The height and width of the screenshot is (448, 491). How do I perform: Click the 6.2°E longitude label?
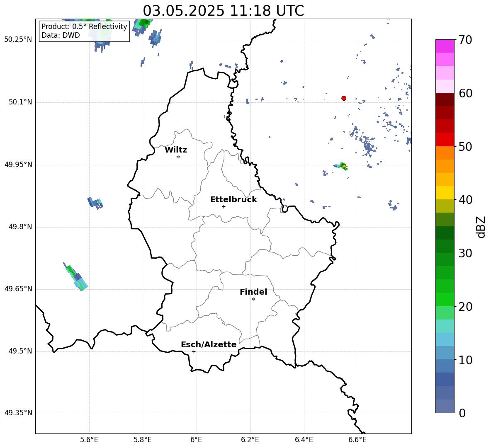(250, 440)
